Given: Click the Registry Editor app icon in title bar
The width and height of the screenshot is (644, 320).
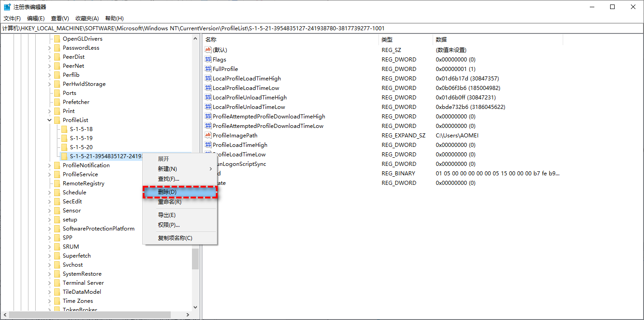Looking at the screenshot, I should click(7, 7).
